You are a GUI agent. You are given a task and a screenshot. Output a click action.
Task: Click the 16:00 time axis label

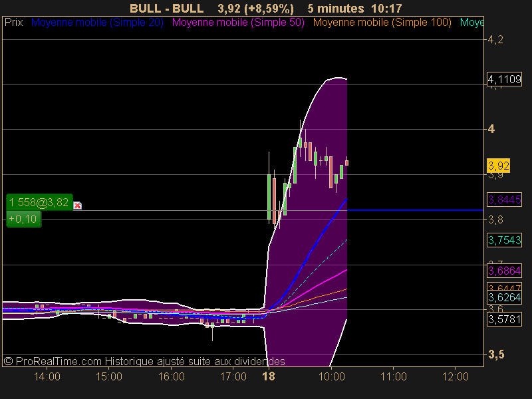172,376
